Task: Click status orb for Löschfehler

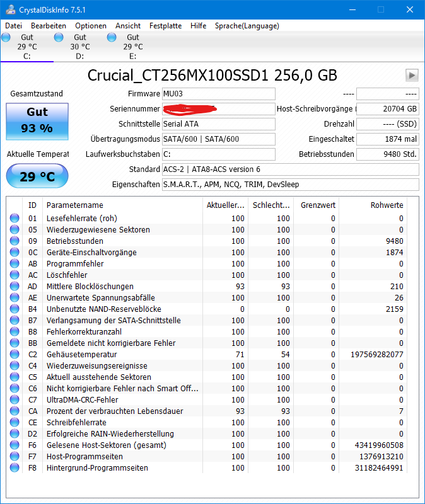Action: click(15, 275)
